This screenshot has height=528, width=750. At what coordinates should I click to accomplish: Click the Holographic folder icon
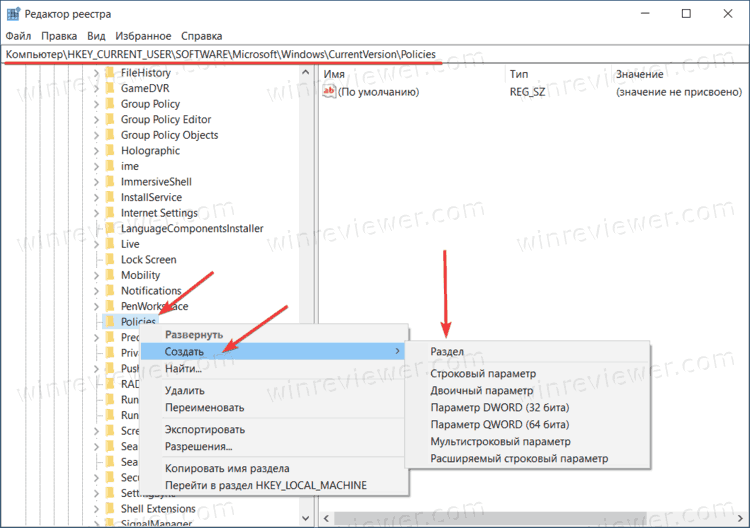tap(110, 151)
